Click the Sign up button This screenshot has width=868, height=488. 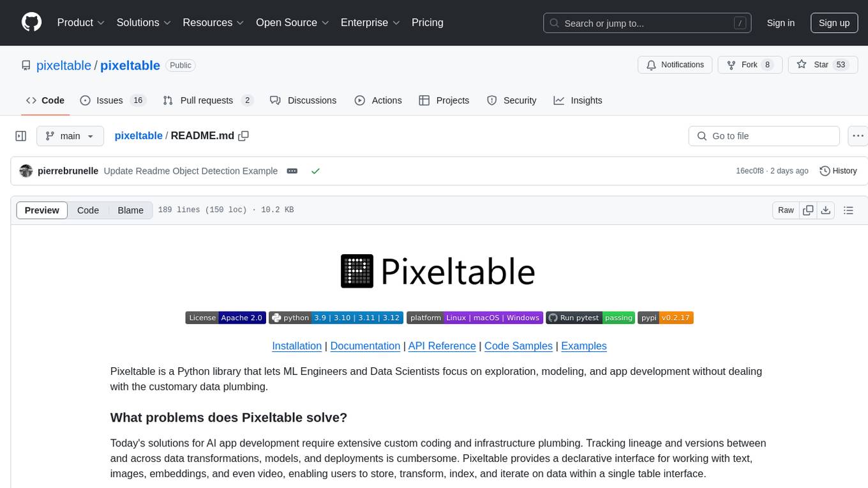pyautogui.click(x=834, y=23)
